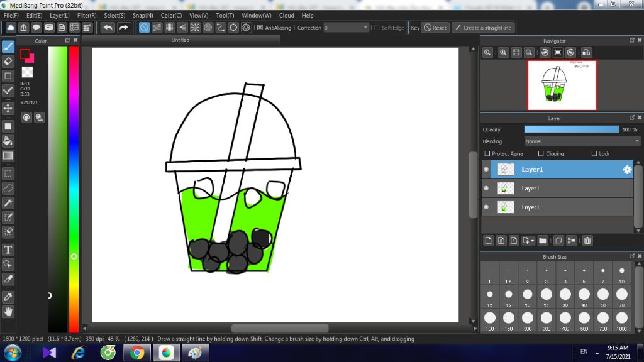Expand the Correction value dropdown
The image size is (644, 362).
pyautogui.click(x=366, y=28)
